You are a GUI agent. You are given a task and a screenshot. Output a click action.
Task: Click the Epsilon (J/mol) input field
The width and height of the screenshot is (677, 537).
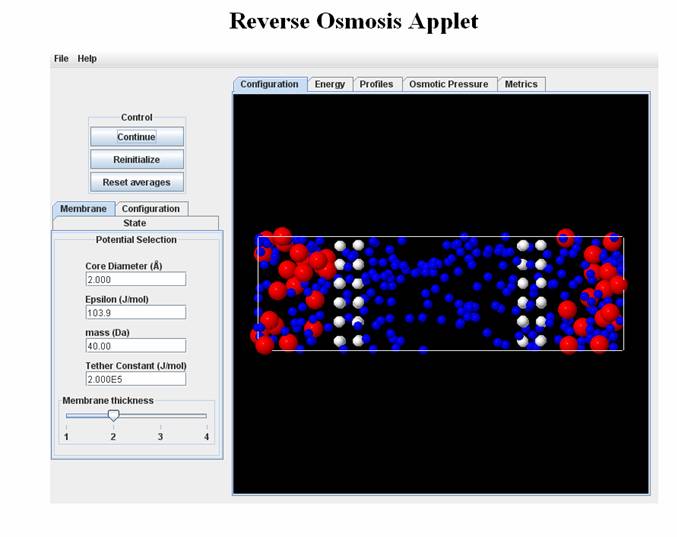pyautogui.click(x=136, y=313)
